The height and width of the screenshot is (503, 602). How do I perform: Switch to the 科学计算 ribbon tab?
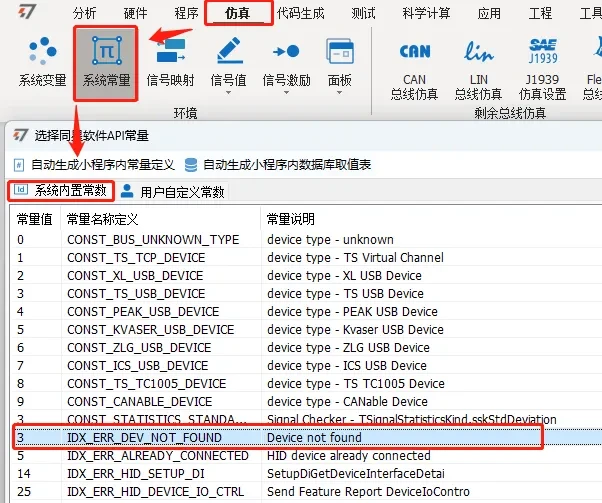point(426,13)
